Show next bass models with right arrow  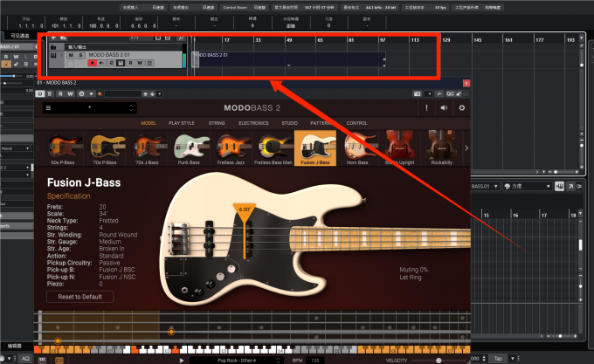[466, 148]
